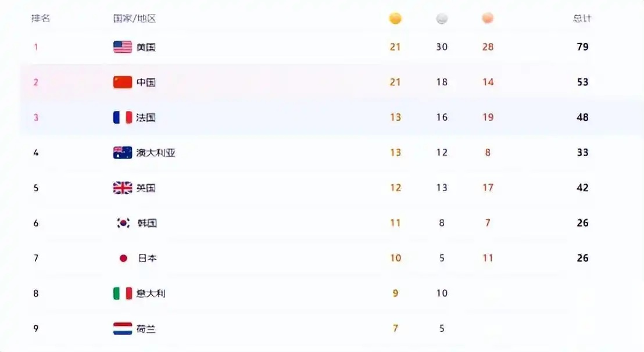Click the 排名 column header
The height and width of the screenshot is (352, 644).
[x=41, y=19]
